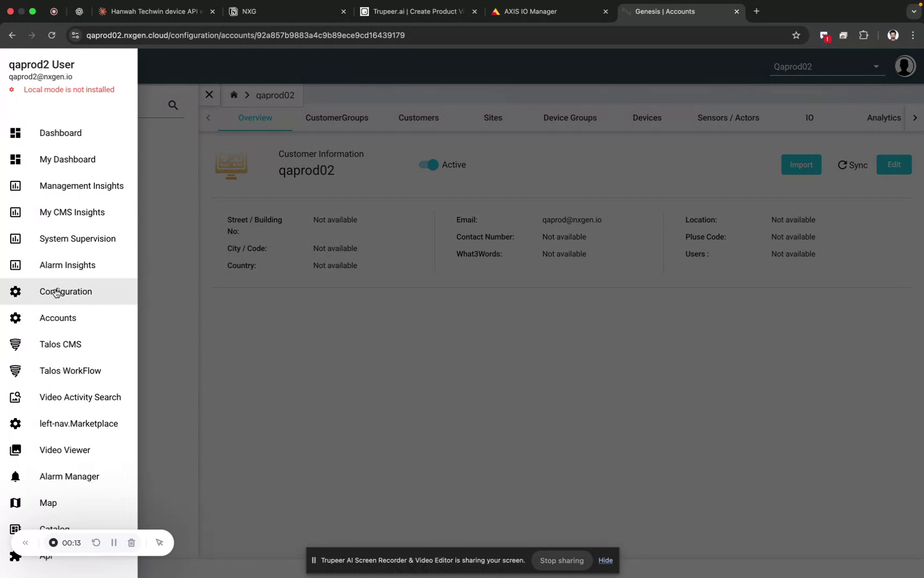The width and height of the screenshot is (924, 578).
Task: Open the Dashboard from the sidebar
Action: [60, 133]
